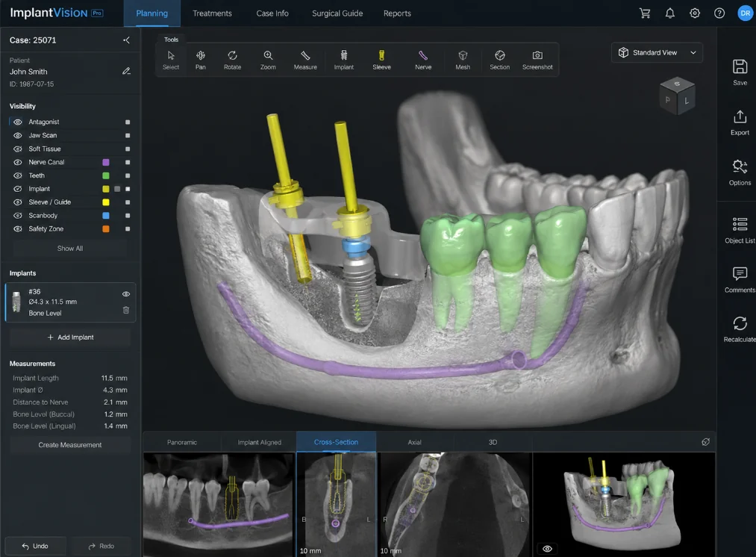The image size is (756, 557).
Task: Take a Screenshot from toolbar
Action: (x=537, y=60)
